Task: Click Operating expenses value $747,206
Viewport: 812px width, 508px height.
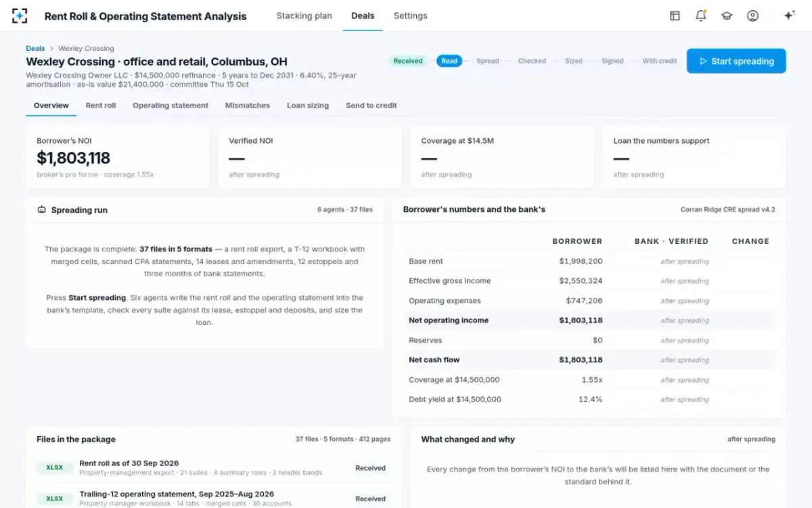Action: point(584,301)
